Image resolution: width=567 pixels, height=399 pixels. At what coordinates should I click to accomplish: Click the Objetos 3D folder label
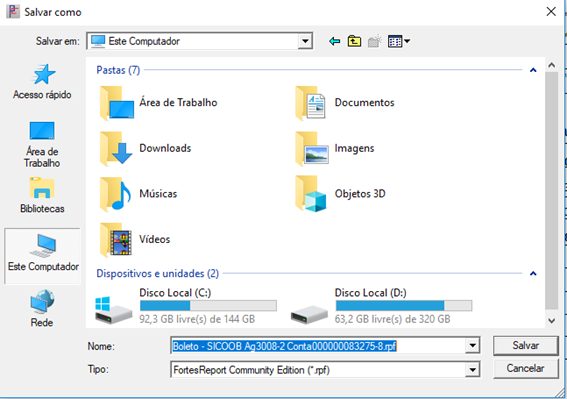pyautogui.click(x=360, y=194)
